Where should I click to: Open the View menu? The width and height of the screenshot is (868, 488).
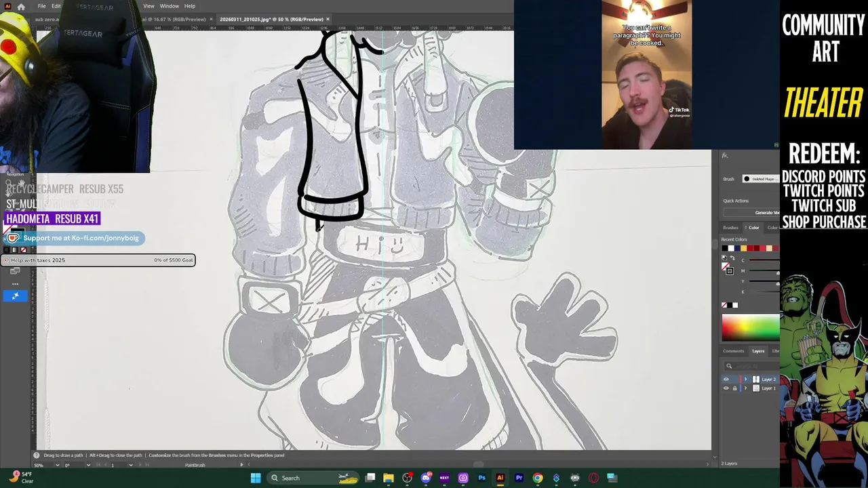[x=149, y=6]
